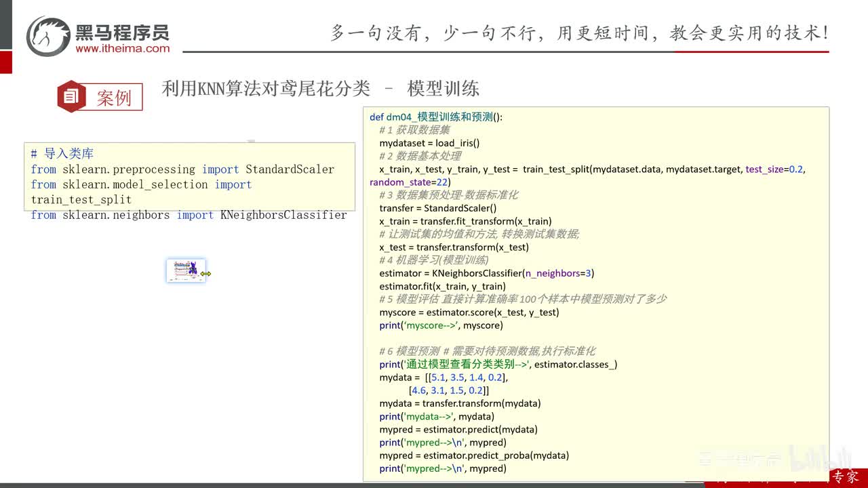Image resolution: width=868 pixels, height=488 pixels.
Task: Click the slide title 利用KNN算法对鸢尾花分类
Action: click(x=266, y=89)
